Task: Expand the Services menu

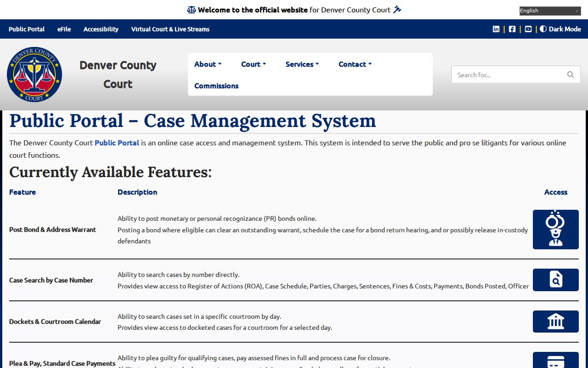Action: [302, 64]
